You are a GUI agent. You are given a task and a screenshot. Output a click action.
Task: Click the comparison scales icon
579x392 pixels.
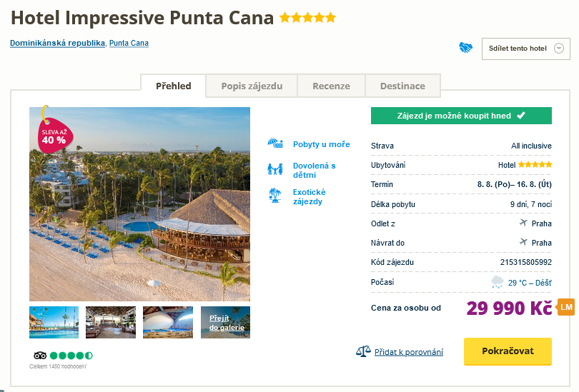(x=363, y=352)
